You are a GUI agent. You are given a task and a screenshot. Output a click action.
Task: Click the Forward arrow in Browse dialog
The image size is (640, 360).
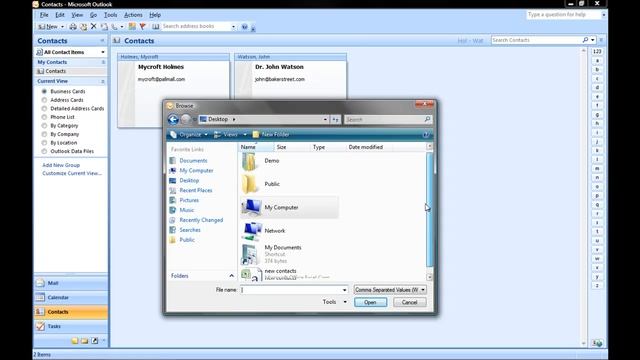click(185, 119)
